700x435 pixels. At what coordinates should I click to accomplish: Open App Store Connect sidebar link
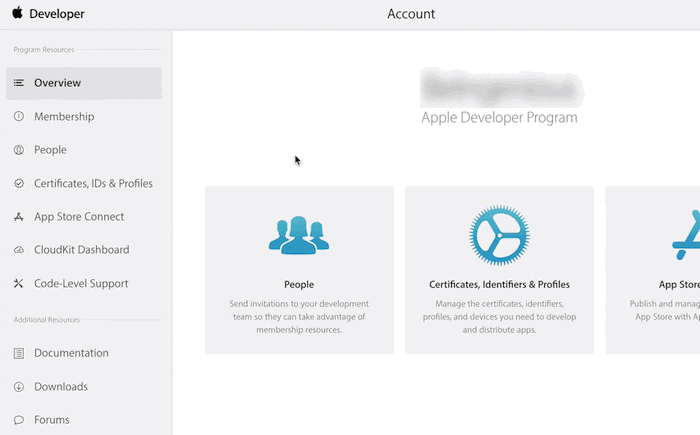tap(79, 217)
